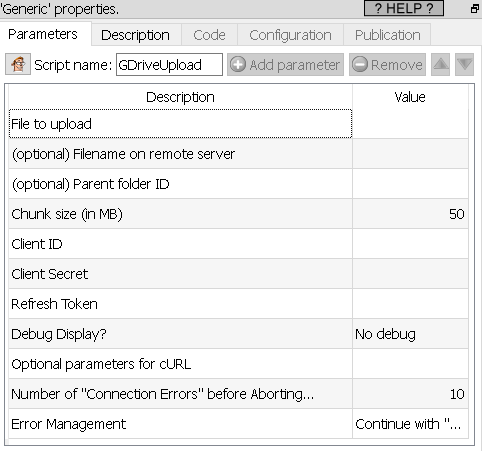Click the panel restore/undock icon
The height and width of the screenshot is (451, 482).
click(x=475, y=9)
